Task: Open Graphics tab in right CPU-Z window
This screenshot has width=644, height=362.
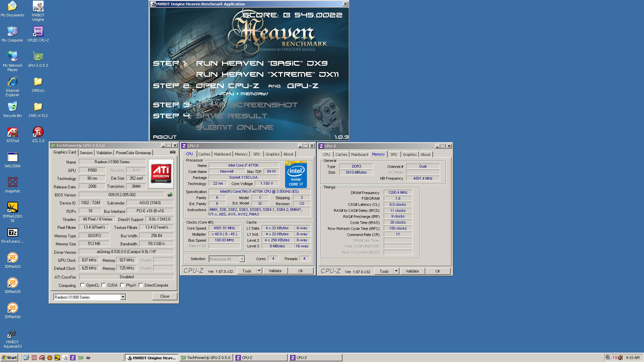Action: (x=410, y=155)
